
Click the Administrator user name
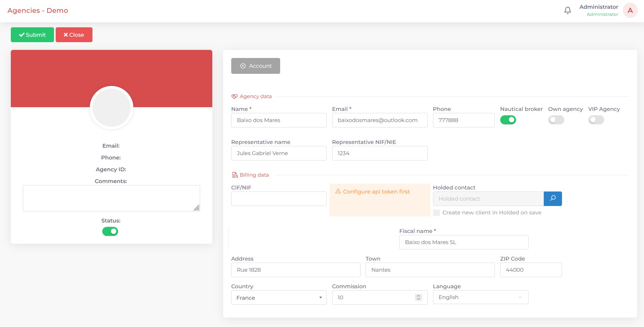(599, 7)
